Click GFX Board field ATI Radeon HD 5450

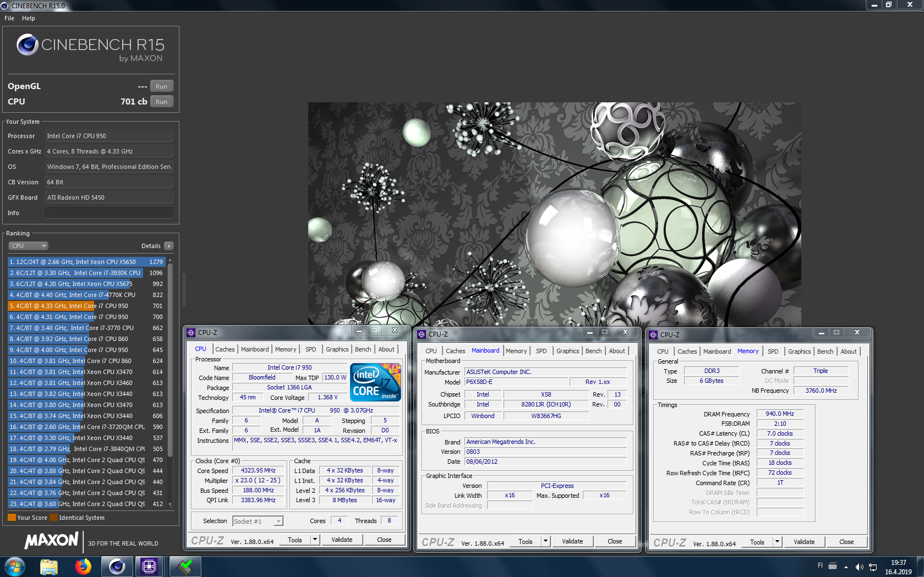tap(109, 197)
